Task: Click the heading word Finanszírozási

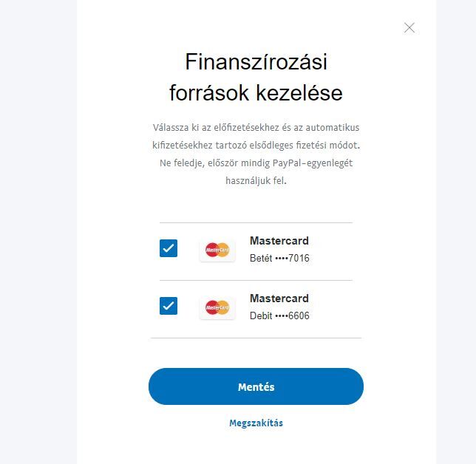Action: click(256, 61)
